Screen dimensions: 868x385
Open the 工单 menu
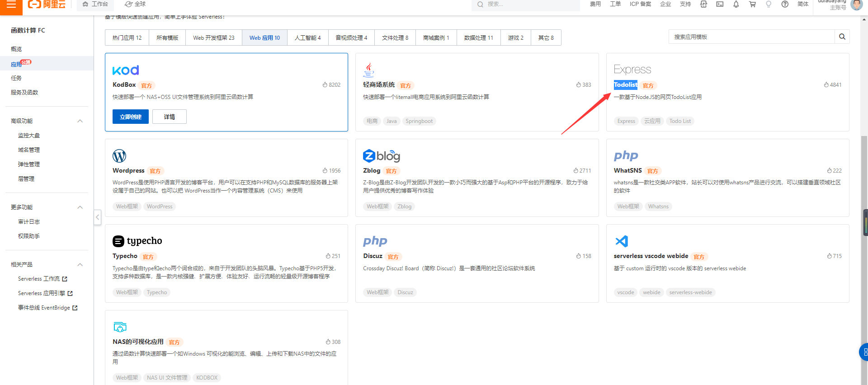[x=615, y=4]
